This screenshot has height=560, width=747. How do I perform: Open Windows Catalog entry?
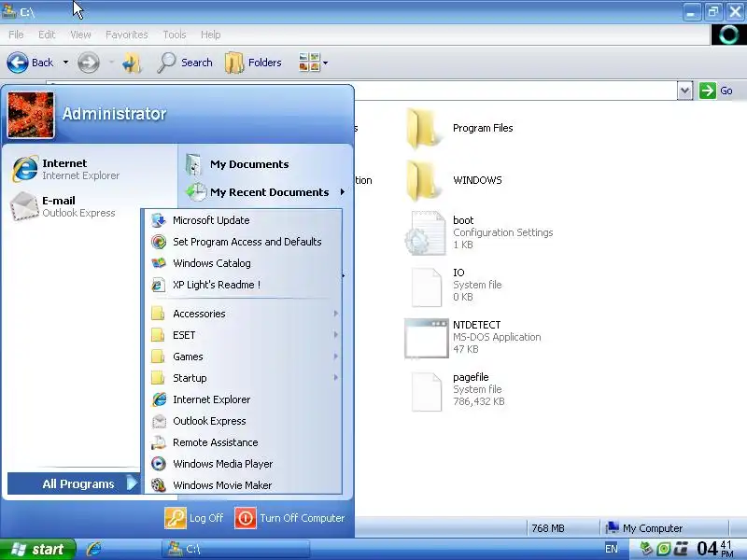coord(243,263)
